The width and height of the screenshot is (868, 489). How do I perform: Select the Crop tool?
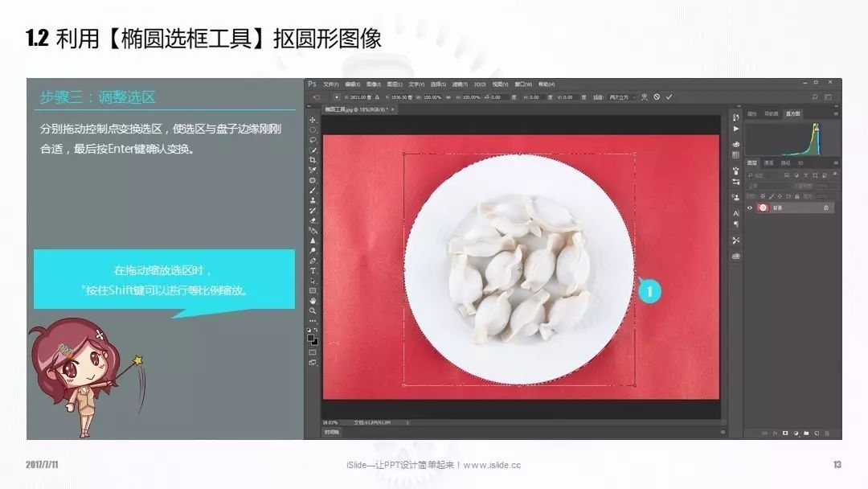coord(313,160)
